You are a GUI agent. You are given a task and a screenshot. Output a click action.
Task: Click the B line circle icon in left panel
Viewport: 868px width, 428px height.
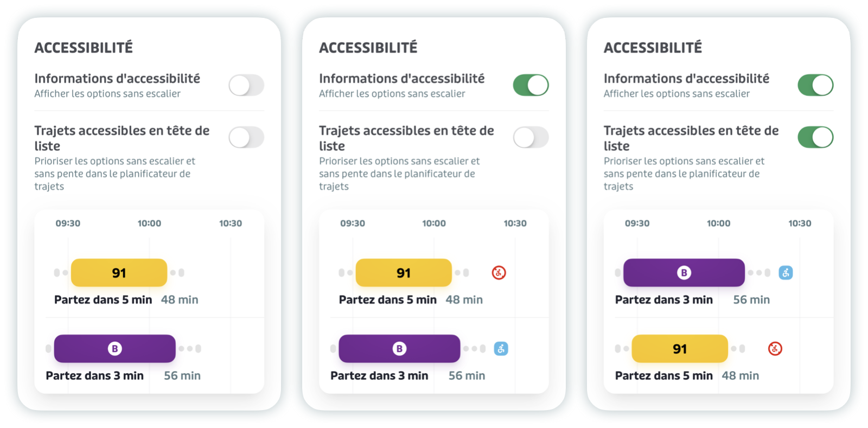[114, 349]
